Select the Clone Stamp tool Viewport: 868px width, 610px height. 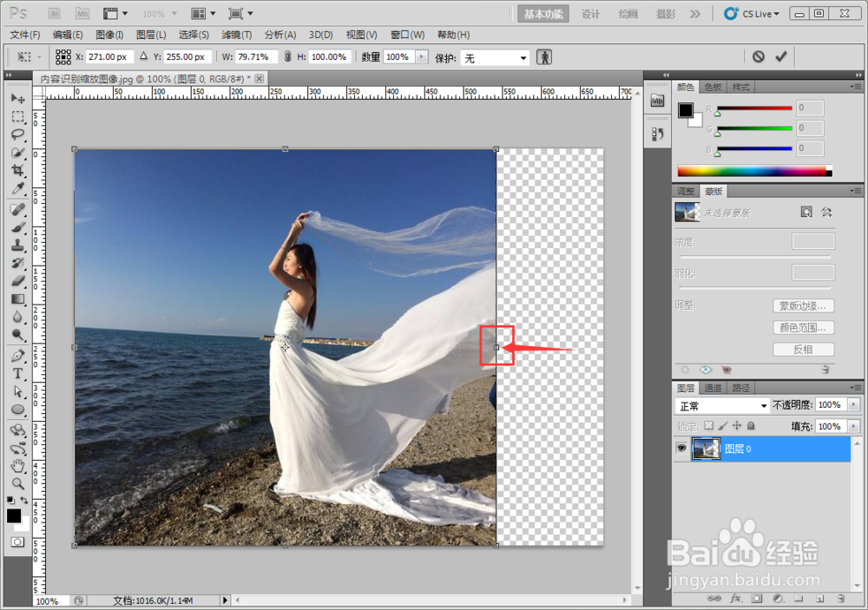click(x=17, y=246)
